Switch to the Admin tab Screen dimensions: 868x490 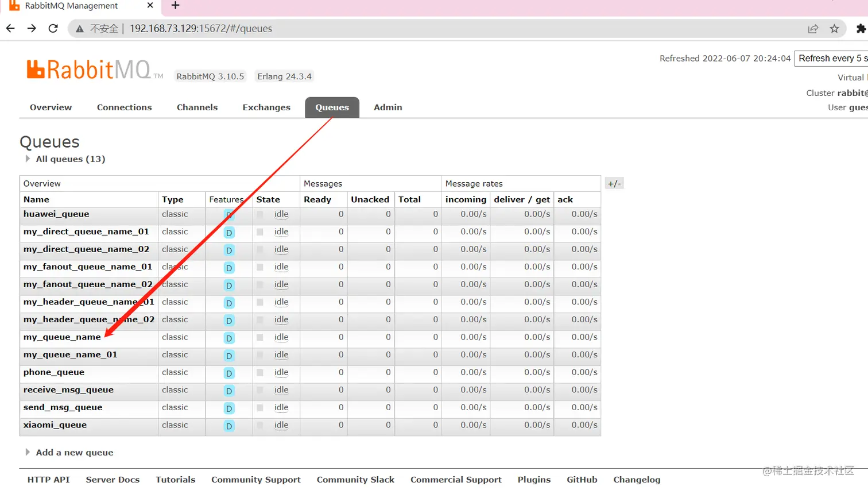tap(388, 107)
